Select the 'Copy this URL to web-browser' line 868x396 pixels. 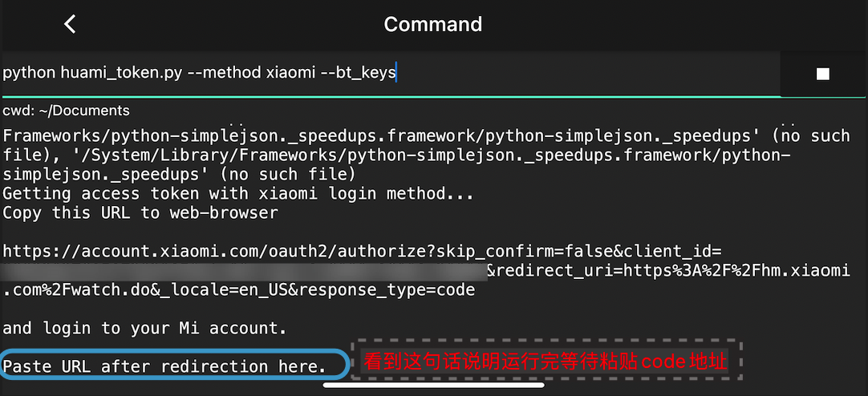point(140,212)
